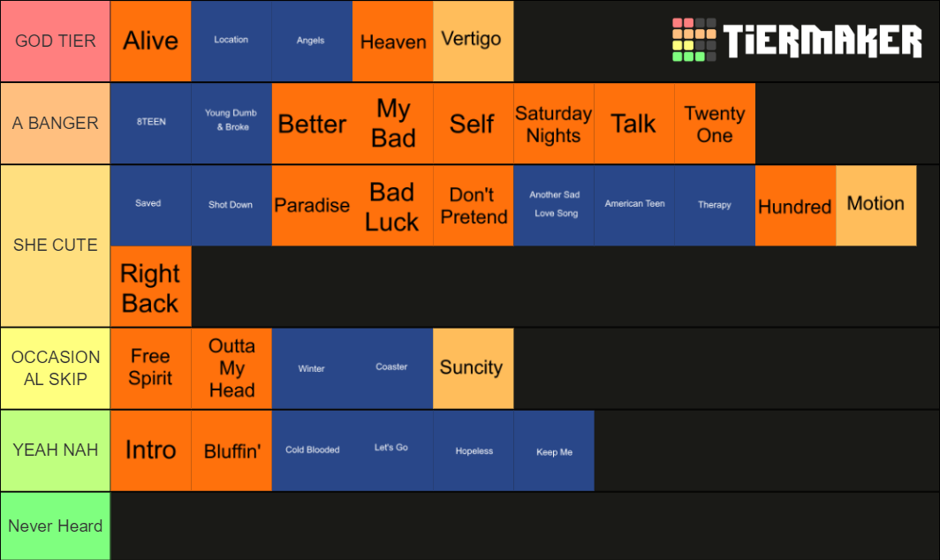Viewport: 940px width, 560px height.
Task: Click the YEAH NAH tier label
Action: [55, 450]
